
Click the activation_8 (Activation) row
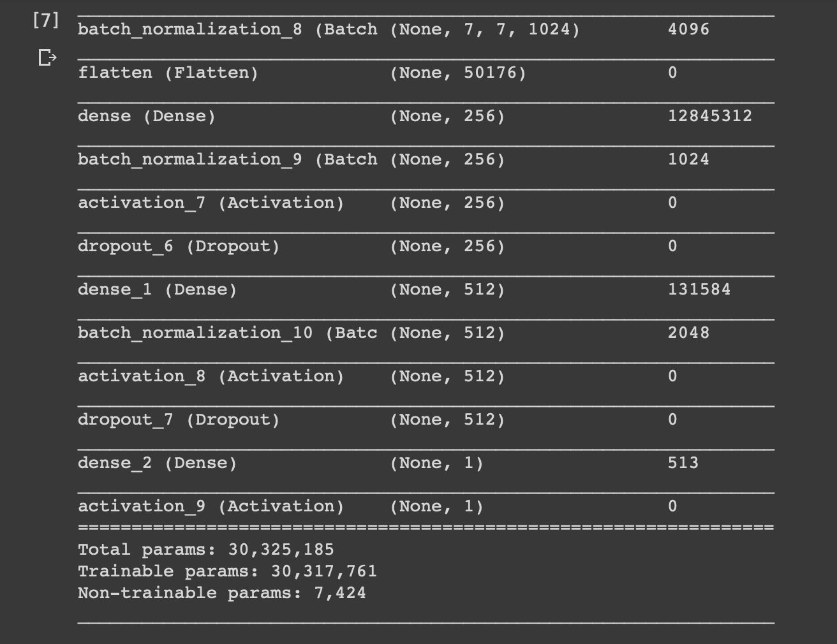[211, 376]
